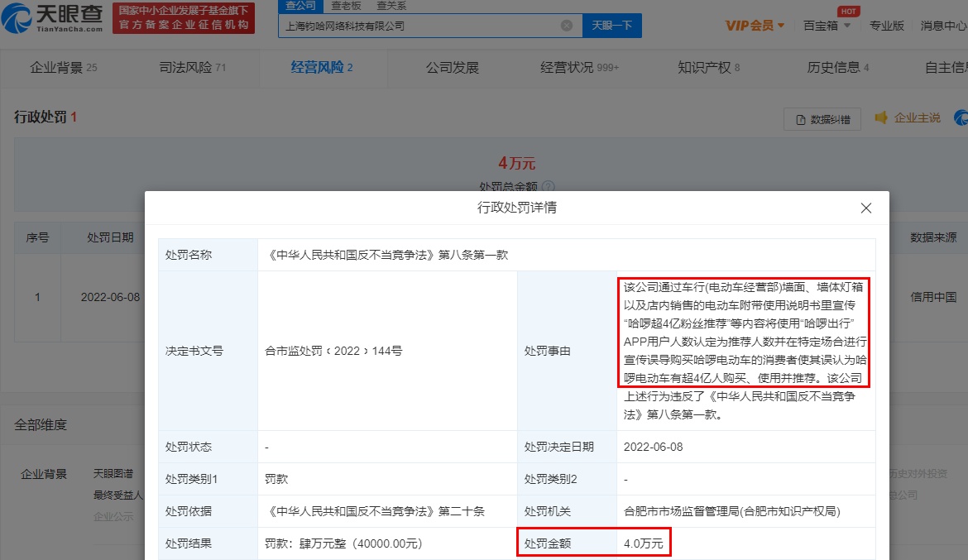
Task: Switch to the 查老板 search tab
Action: (347, 6)
